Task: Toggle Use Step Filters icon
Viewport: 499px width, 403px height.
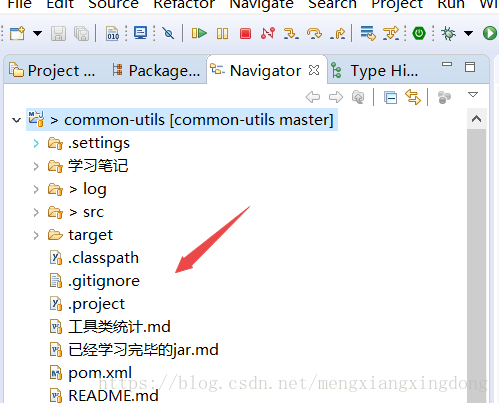Action: point(391,33)
